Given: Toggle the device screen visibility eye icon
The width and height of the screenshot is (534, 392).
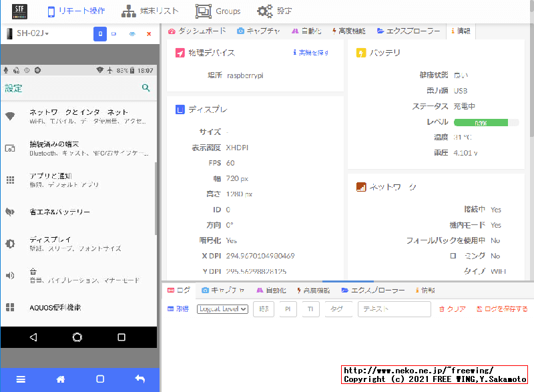Looking at the screenshot, I should [133, 33].
